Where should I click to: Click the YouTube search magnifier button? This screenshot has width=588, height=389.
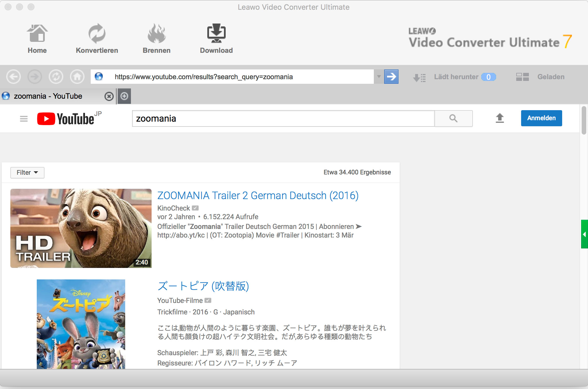click(x=454, y=118)
